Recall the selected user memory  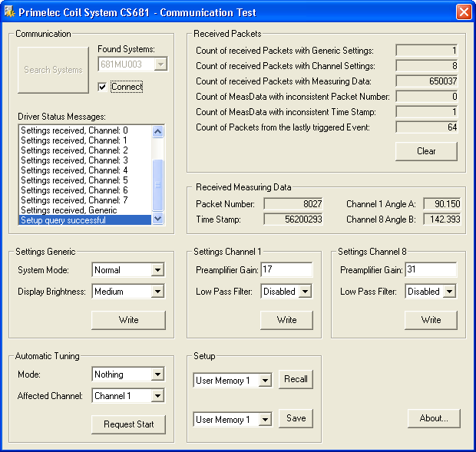point(296,379)
